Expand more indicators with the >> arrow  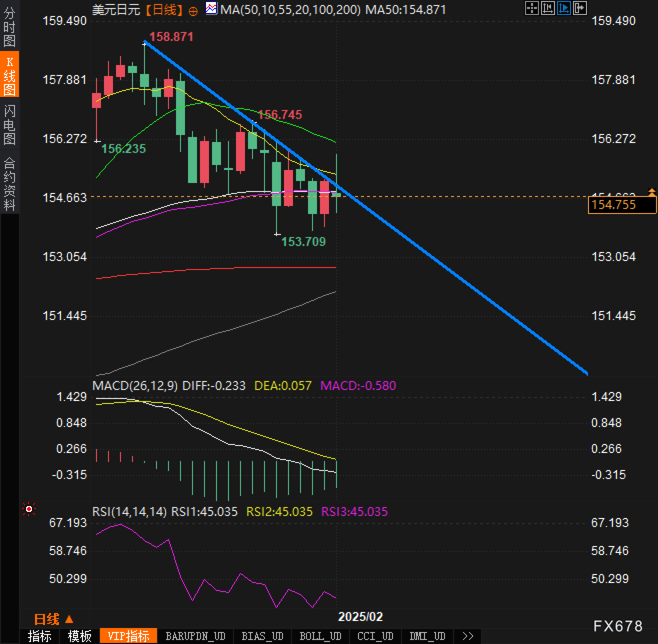click(x=468, y=636)
